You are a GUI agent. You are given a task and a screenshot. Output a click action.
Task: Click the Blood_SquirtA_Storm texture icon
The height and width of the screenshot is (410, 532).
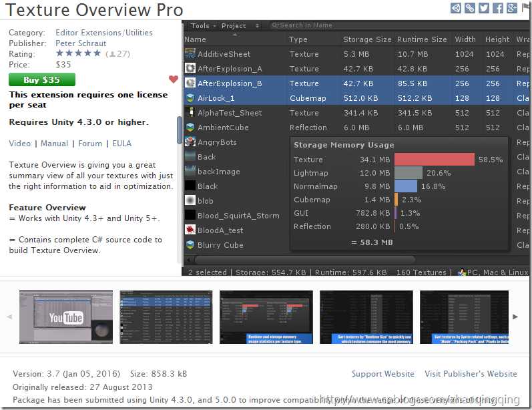pyautogui.click(x=190, y=215)
